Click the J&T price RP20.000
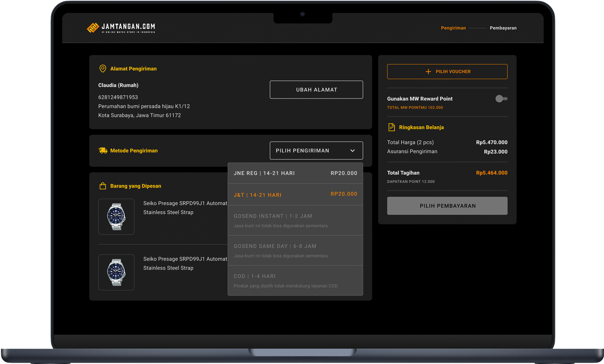Viewport: 604px width, 364px height. pos(344,194)
